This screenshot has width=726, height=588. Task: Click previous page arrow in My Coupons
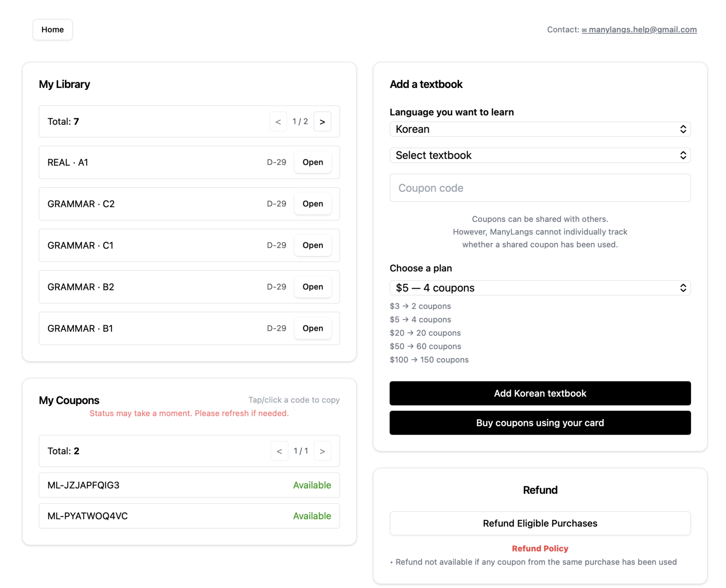(279, 451)
